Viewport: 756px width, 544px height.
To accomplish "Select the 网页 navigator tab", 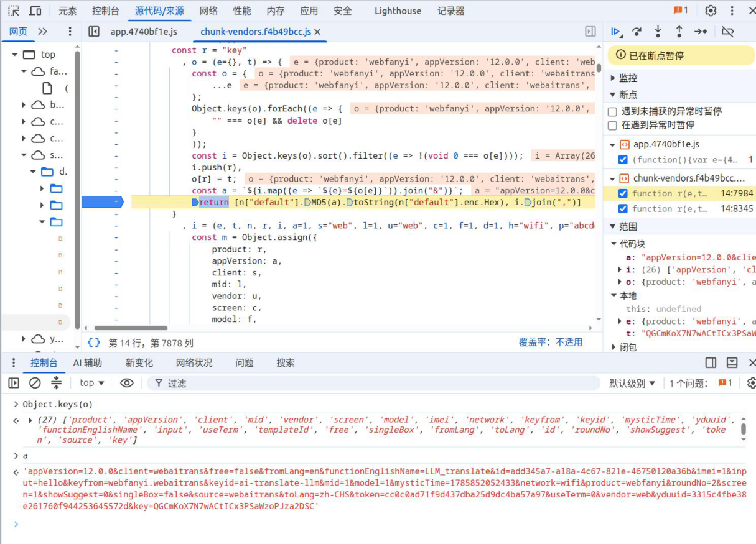I will click(18, 32).
